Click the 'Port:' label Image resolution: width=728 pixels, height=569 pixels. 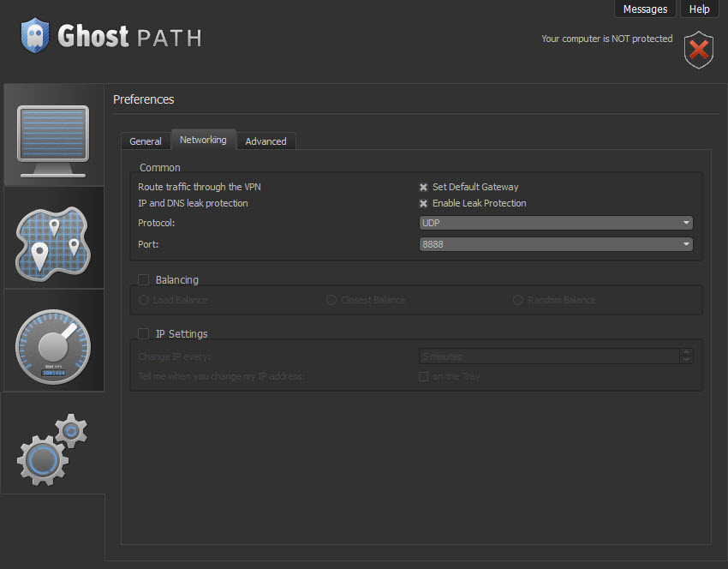coord(148,244)
